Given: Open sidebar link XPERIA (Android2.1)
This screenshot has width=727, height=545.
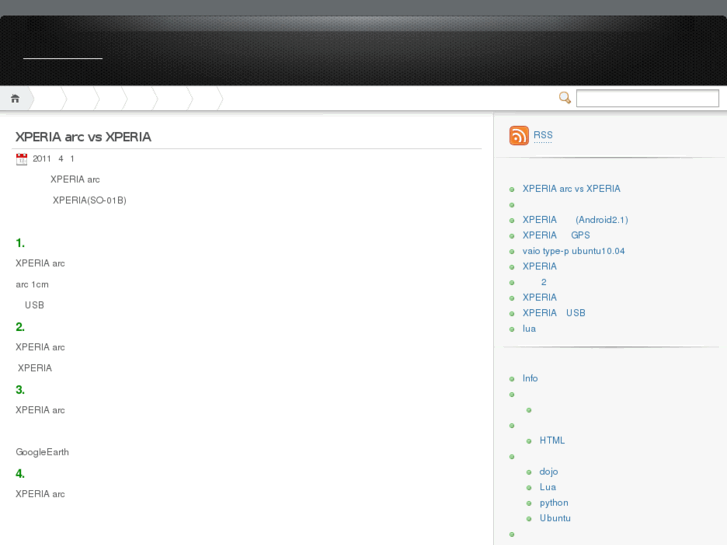Looking at the screenshot, I should [x=575, y=220].
